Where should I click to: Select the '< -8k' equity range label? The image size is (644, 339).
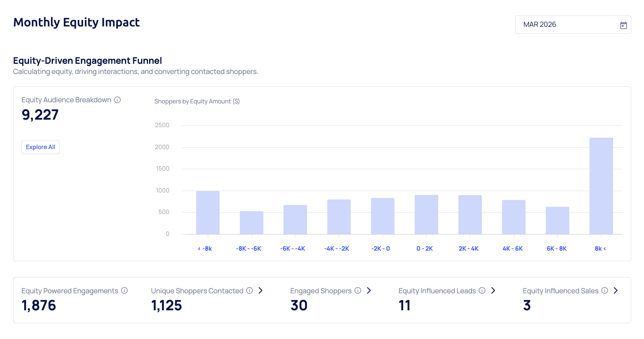click(x=205, y=248)
